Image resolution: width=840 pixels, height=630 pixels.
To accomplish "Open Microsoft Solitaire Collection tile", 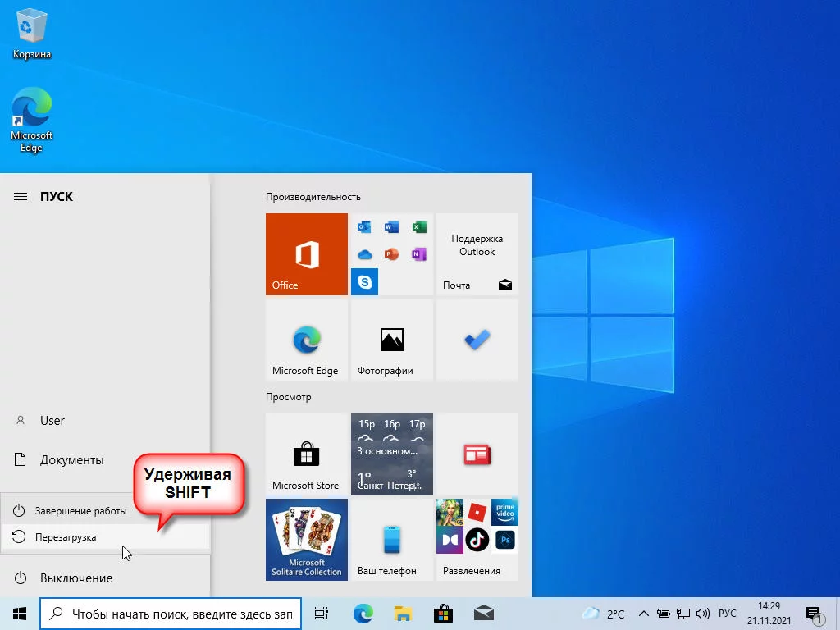I will 307,540.
